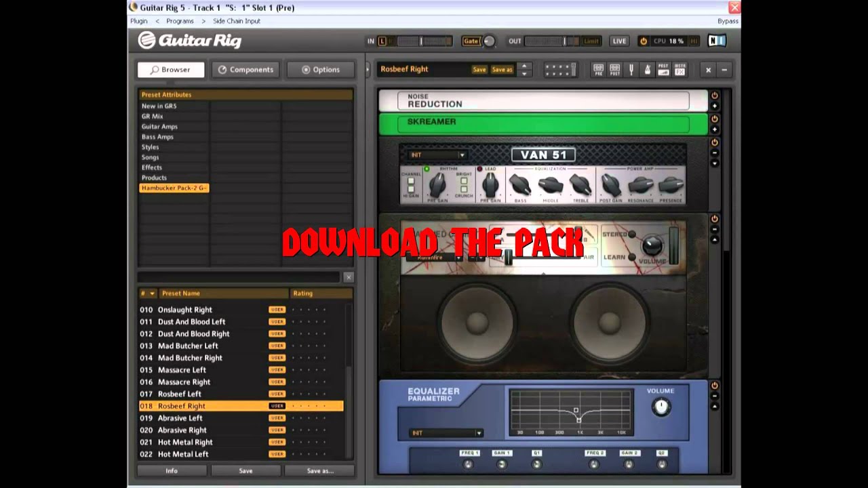Toggle the Tapedeck Pre icon
This screenshot has width=868, height=488.
598,70
